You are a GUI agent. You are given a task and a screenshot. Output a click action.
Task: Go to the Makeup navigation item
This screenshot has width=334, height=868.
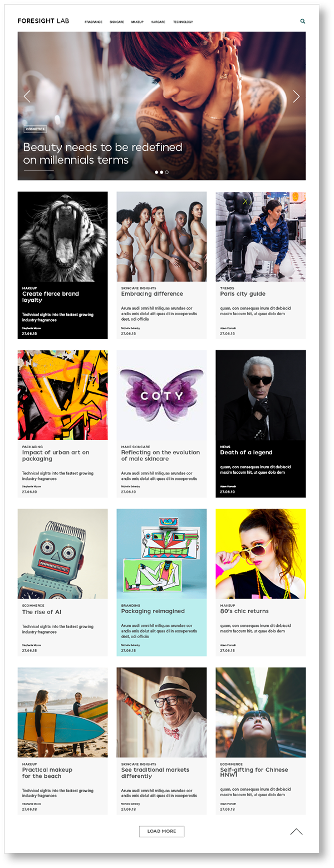pyautogui.click(x=137, y=22)
